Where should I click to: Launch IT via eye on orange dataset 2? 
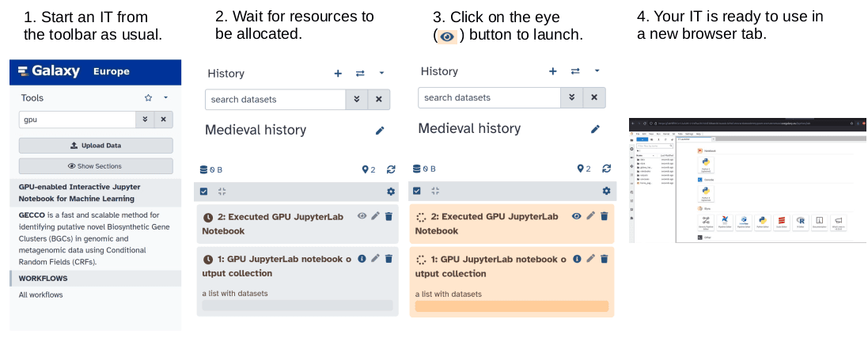pyautogui.click(x=577, y=216)
